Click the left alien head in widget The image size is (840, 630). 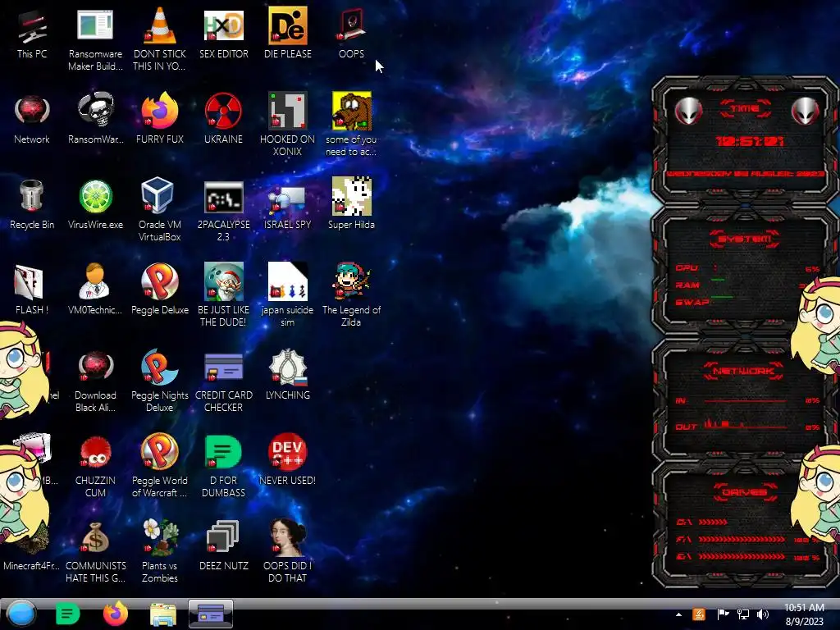(688, 112)
